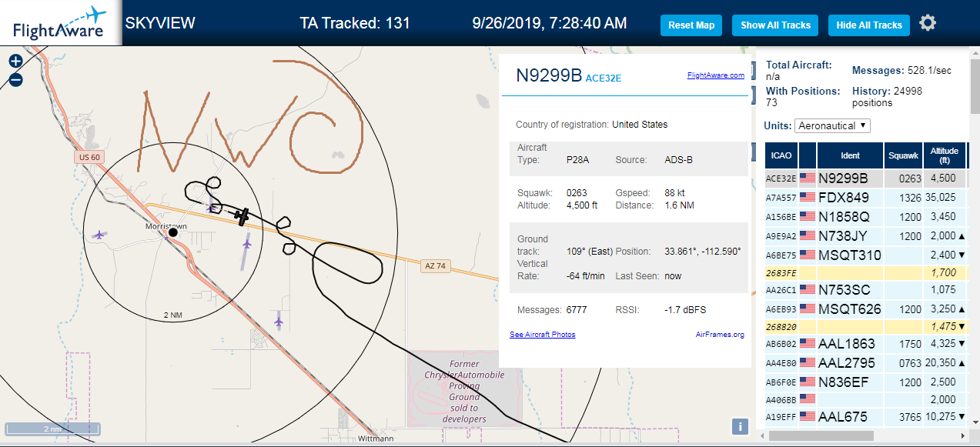
Task: Click the down arrow of the list's vertical scrollbar
Action: (x=974, y=423)
